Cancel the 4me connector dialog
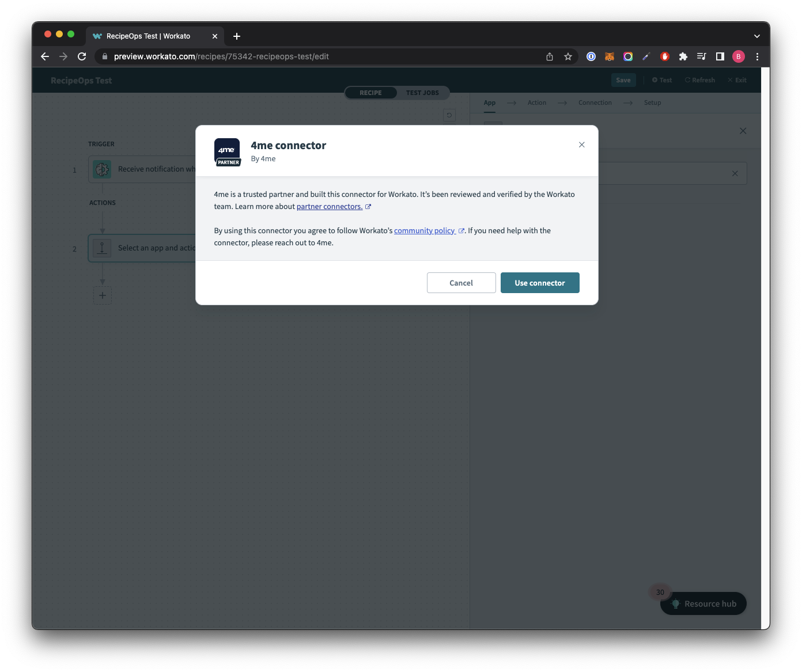802x672 pixels. click(x=461, y=283)
